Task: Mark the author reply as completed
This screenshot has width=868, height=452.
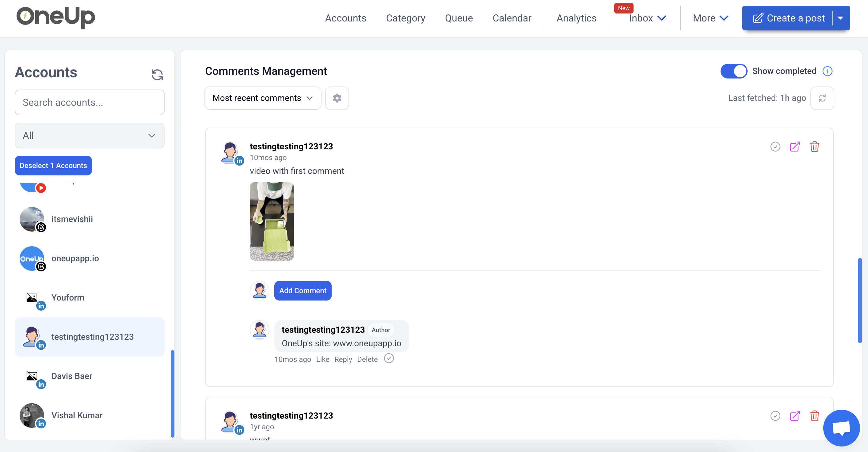Action: pyautogui.click(x=389, y=359)
